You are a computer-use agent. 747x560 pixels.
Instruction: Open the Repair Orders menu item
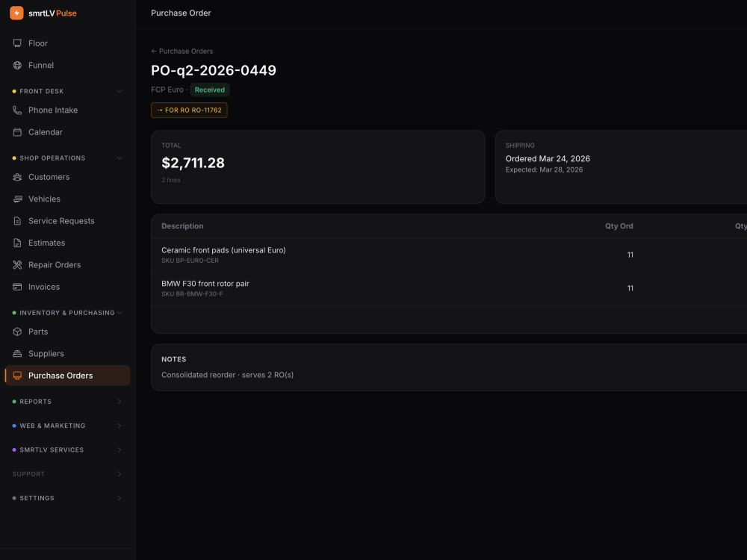coord(68,264)
